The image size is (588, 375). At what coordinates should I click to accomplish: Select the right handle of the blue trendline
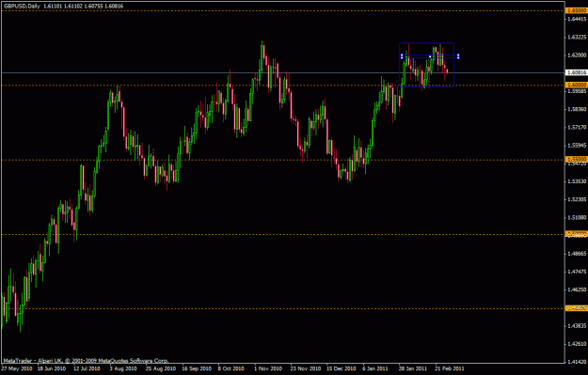point(458,56)
